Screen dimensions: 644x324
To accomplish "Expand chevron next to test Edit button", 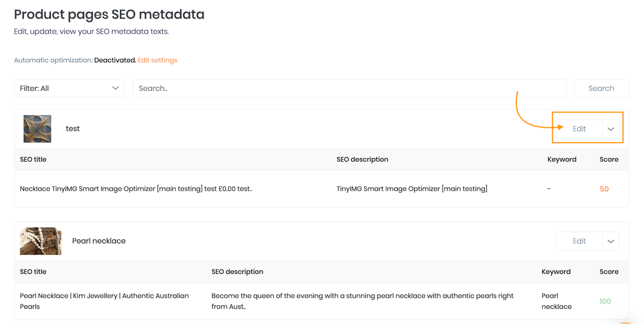I will coord(611,129).
